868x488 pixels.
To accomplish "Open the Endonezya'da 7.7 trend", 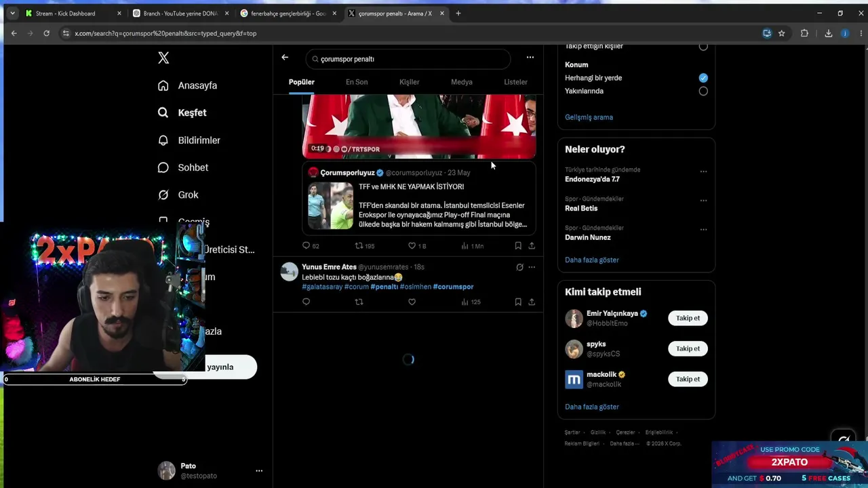I will (x=592, y=180).
